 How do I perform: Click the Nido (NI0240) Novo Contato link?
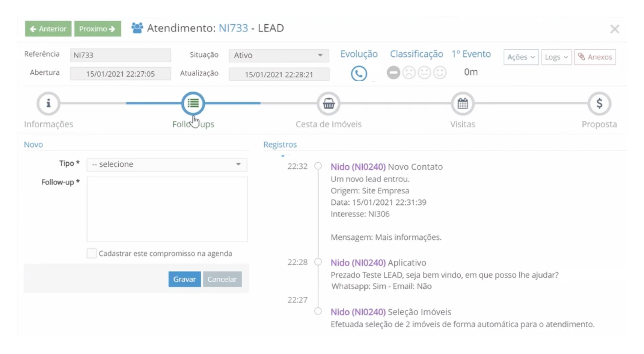(358, 167)
